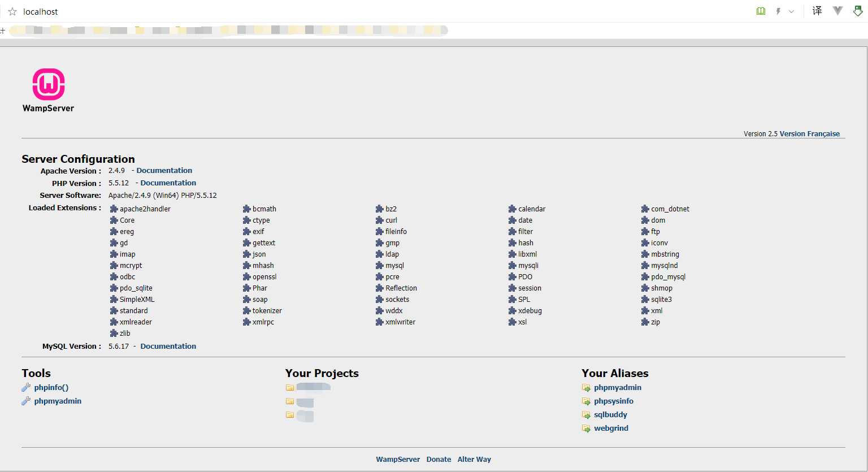Click the folder icon of second project

coord(290,401)
